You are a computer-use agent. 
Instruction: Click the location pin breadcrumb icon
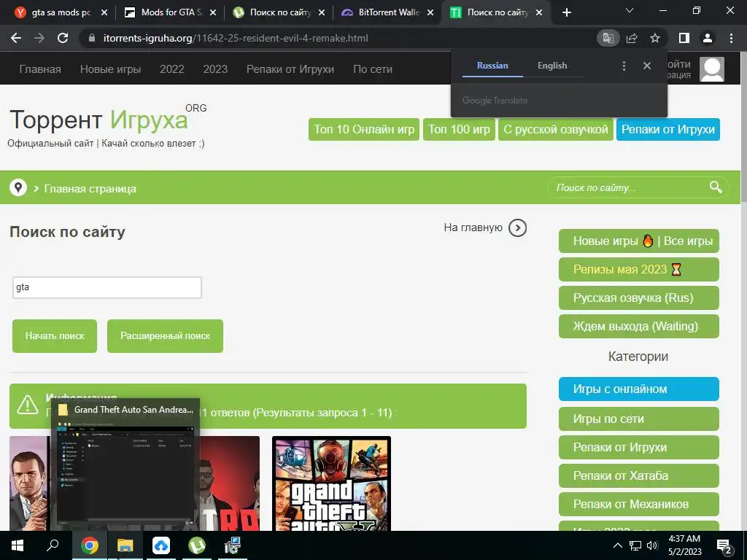(18, 187)
